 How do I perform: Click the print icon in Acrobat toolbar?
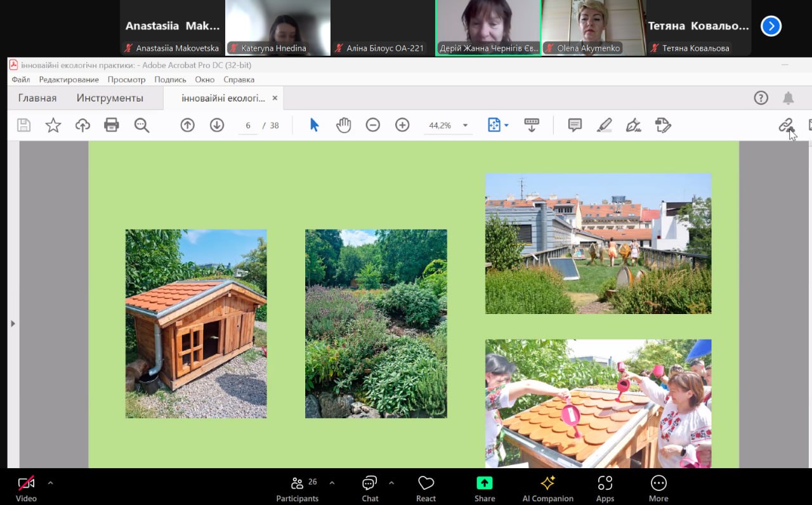tap(112, 125)
